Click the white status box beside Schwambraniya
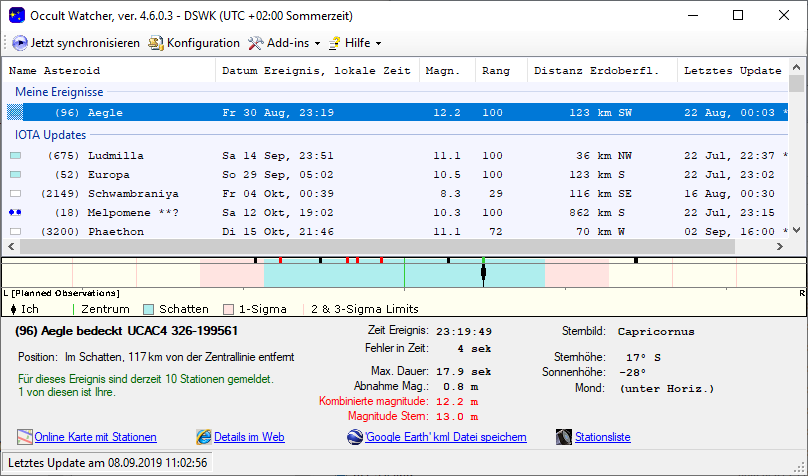The height and width of the screenshot is (476, 808). pos(15,194)
